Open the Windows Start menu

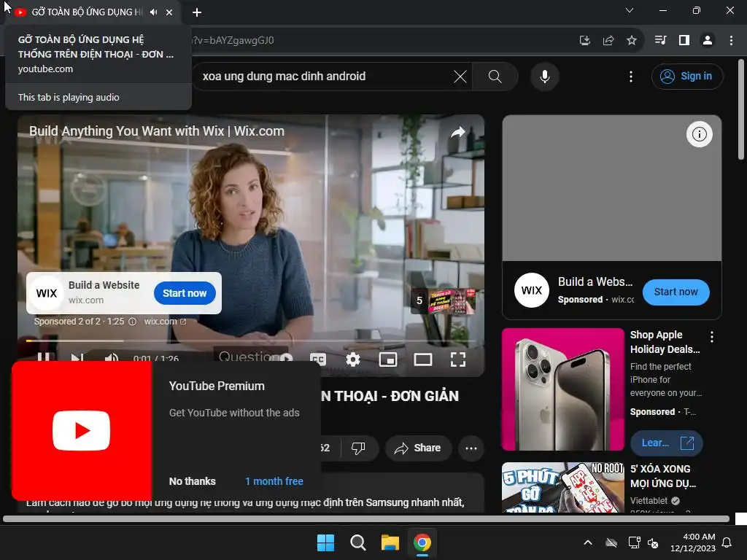point(326,542)
